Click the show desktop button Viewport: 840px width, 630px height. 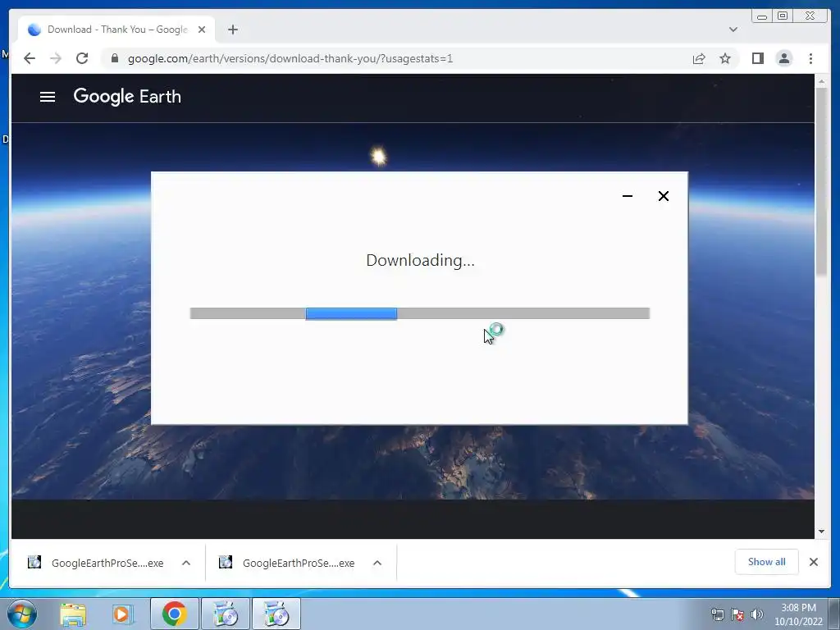coord(834,614)
